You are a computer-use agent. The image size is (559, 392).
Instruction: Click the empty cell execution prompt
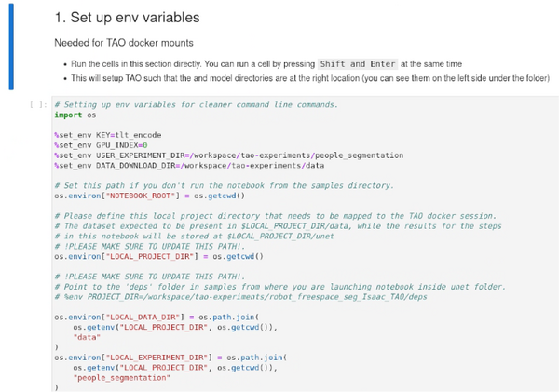tap(37, 105)
